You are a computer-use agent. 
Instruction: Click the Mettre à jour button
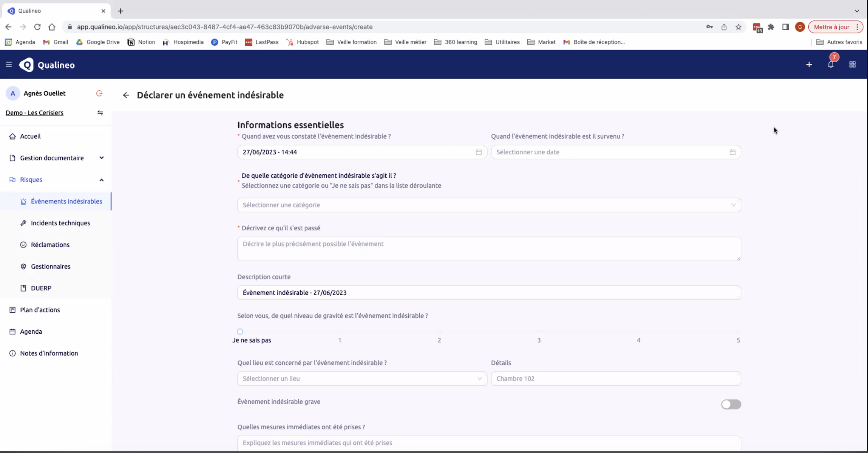tap(833, 26)
